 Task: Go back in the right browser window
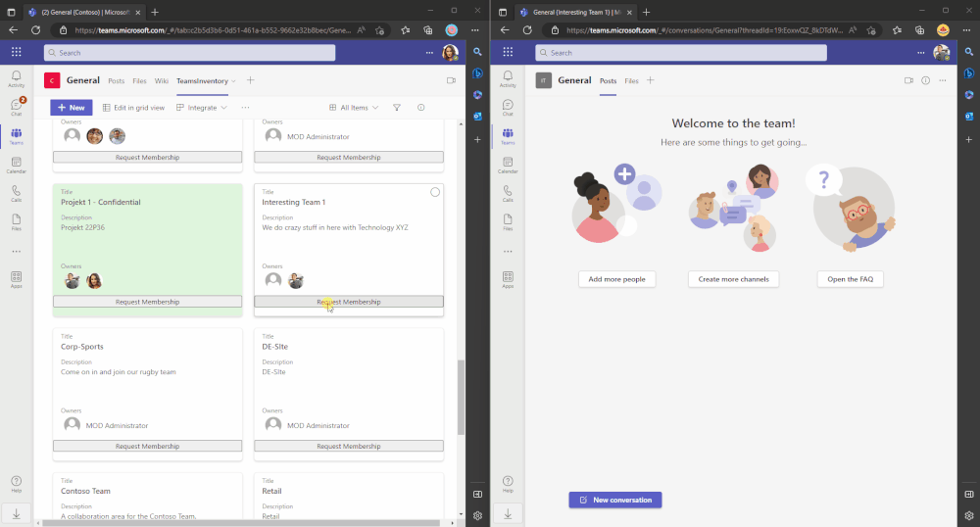click(505, 30)
